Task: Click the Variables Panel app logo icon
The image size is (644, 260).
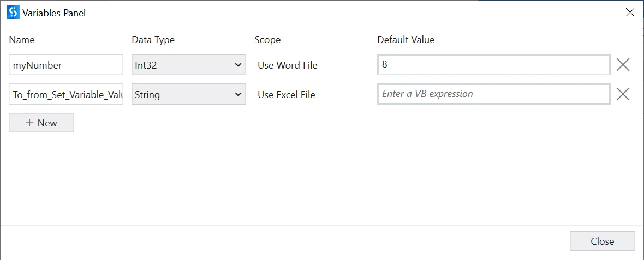Action: tap(13, 13)
